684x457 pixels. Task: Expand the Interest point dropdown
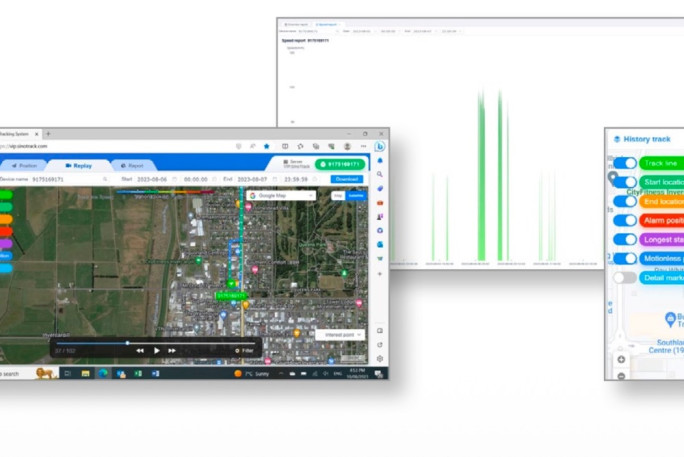(342, 334)
